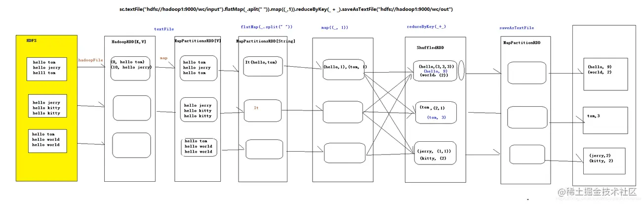The width and height of the screenshot is (644, 204).
Task: Click the black '(hello, 9)' in output file
Action: (x=600, y=66)
